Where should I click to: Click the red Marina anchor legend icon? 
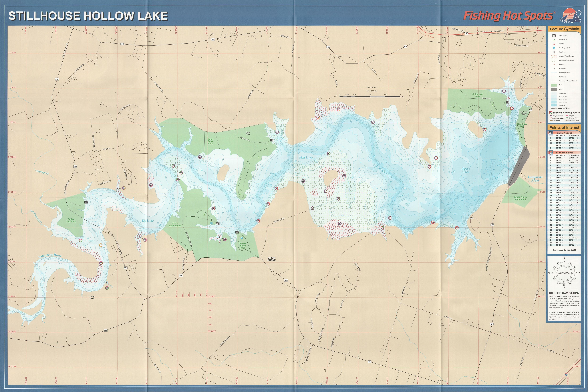pos(554,44)
